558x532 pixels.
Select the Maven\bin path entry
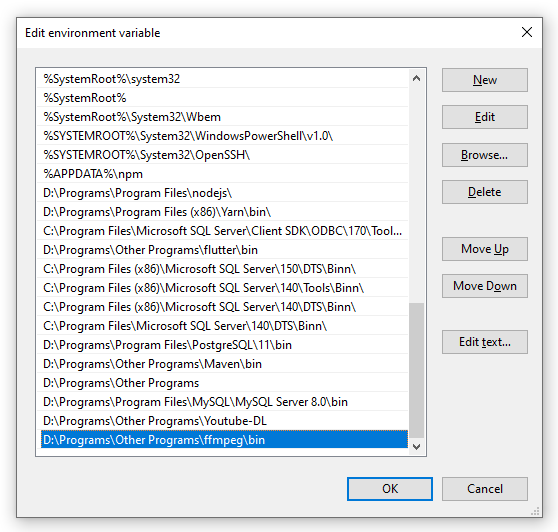[223, 364]
